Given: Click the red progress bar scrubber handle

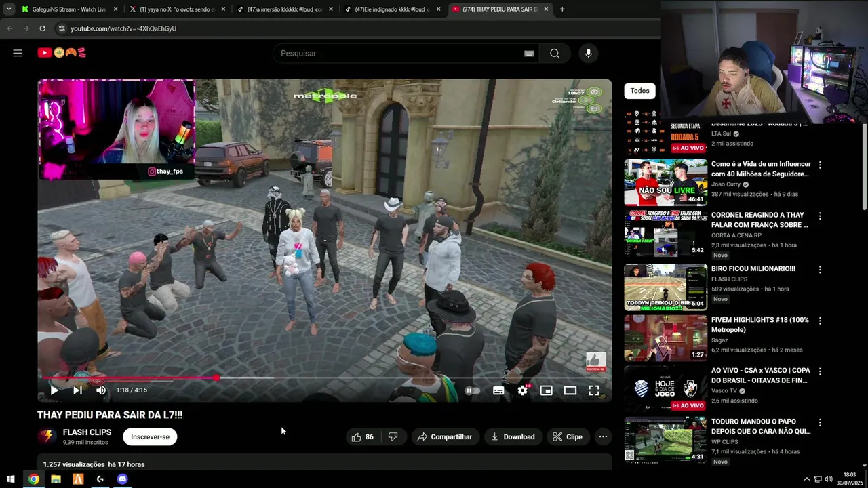Looking at the screenshot, I should pos(216,378).
